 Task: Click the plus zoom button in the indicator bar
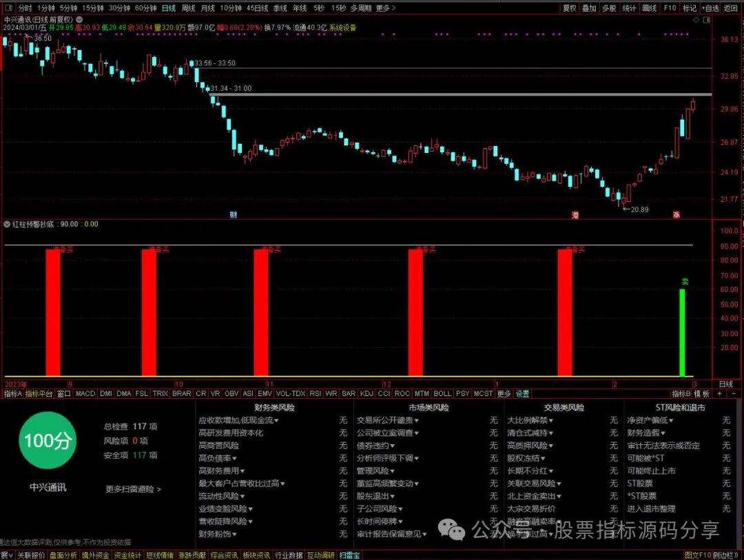click(x=720, y=393)
